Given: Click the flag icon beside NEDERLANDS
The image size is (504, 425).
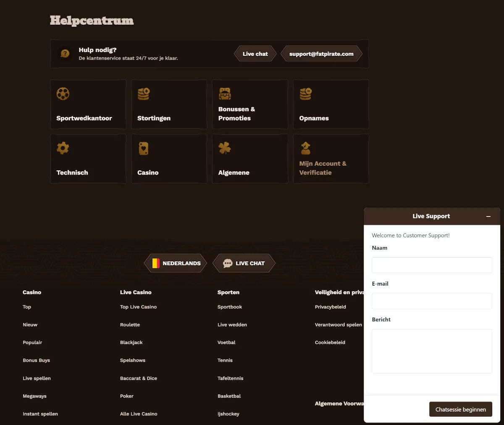Looking at the screenshot, I should pyautogui.click(x=156, y=263).
